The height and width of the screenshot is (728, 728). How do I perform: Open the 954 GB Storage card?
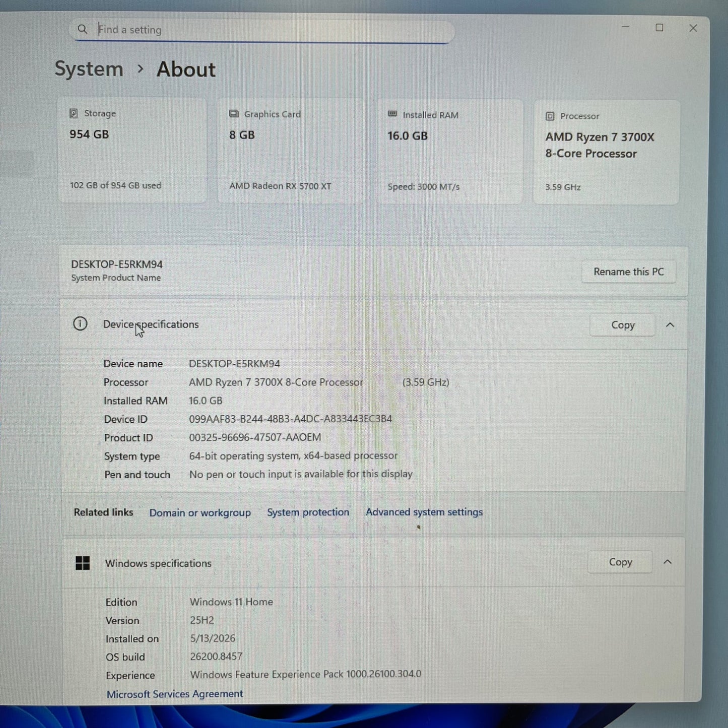tap(133, 150)
